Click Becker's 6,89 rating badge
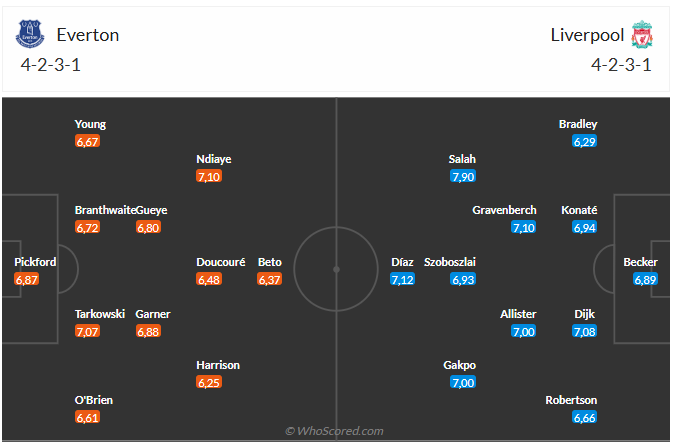The width and height of the screenshot is (674, 442). coord(645,279)
